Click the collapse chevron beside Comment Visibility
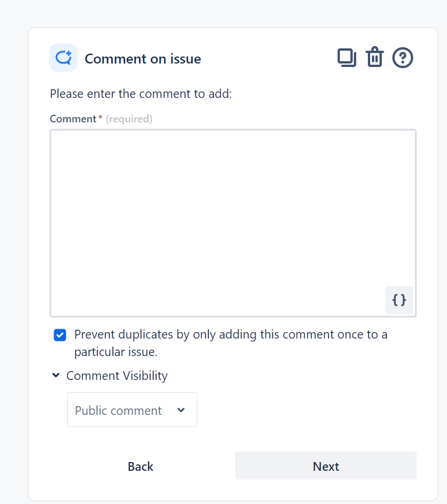Screen dimensions: 447x504 (56, 375)
